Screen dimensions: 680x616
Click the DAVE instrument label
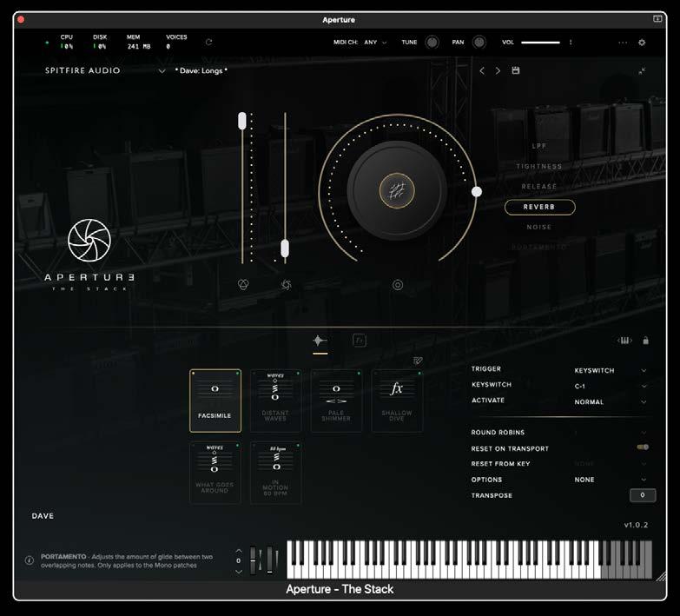43,516
